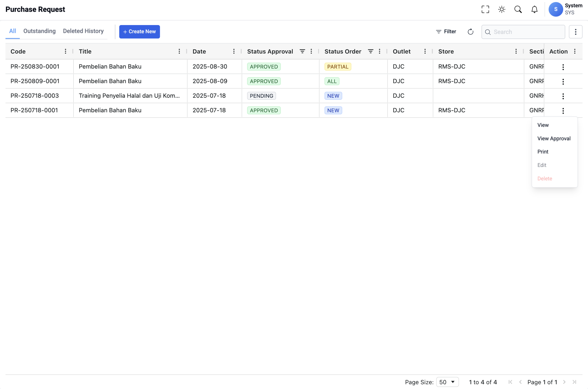The width and height of the screenshot is (588, 389).
Task: Open the Filter button
Action: coord(446,31)
